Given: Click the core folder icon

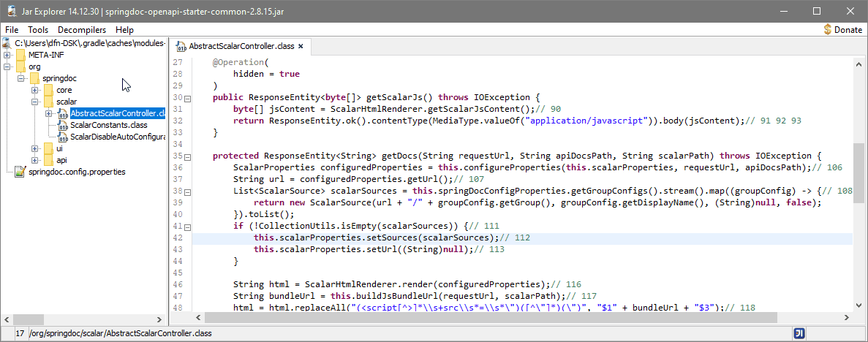Looking at the screenshot, I should pos(48,90).
